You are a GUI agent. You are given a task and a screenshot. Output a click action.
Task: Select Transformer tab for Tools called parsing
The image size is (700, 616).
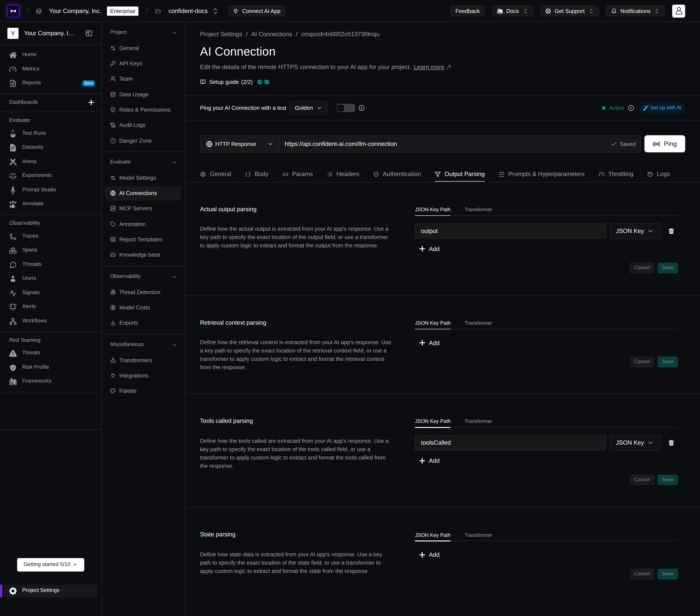click(x=478, y=421)
